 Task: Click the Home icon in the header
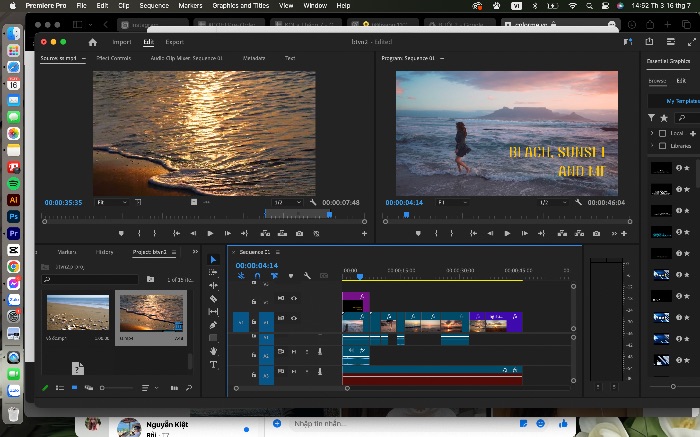92,42
